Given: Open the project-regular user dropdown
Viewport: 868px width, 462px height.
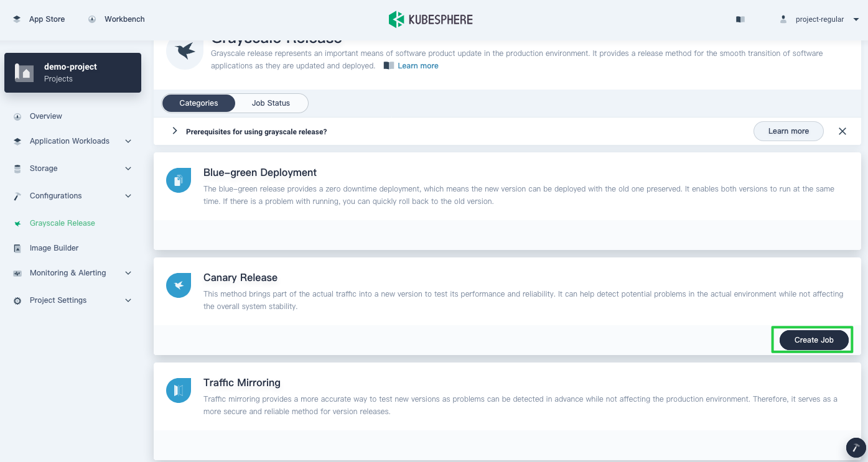Looking at the screenshot, I should (x=819, y=19).
